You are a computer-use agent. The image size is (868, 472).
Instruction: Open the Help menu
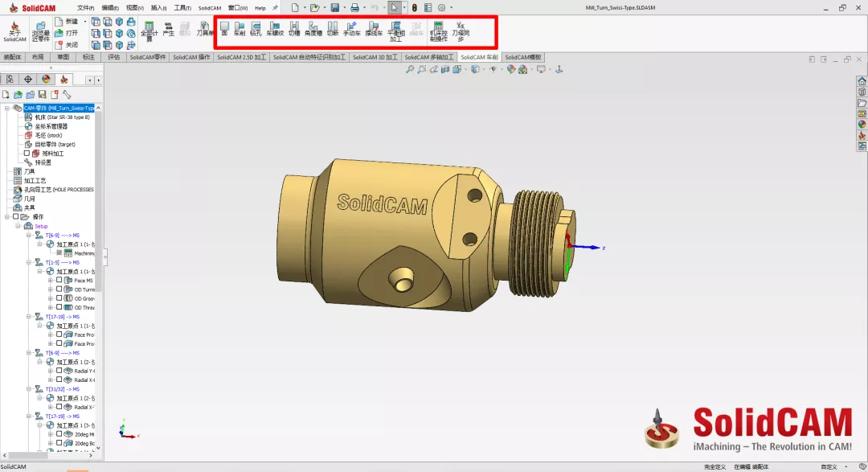260,8
